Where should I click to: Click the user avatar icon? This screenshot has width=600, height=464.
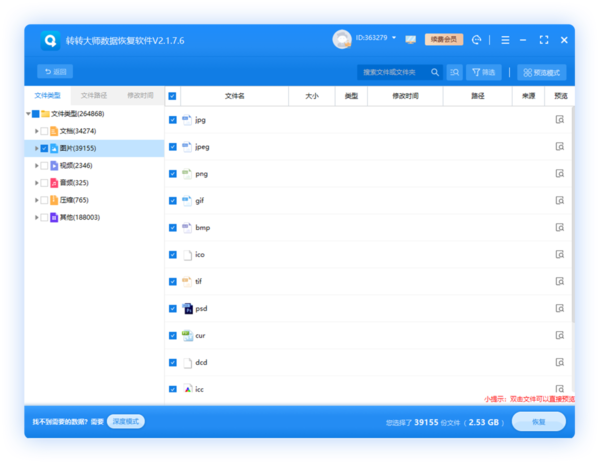click(342, 39)
